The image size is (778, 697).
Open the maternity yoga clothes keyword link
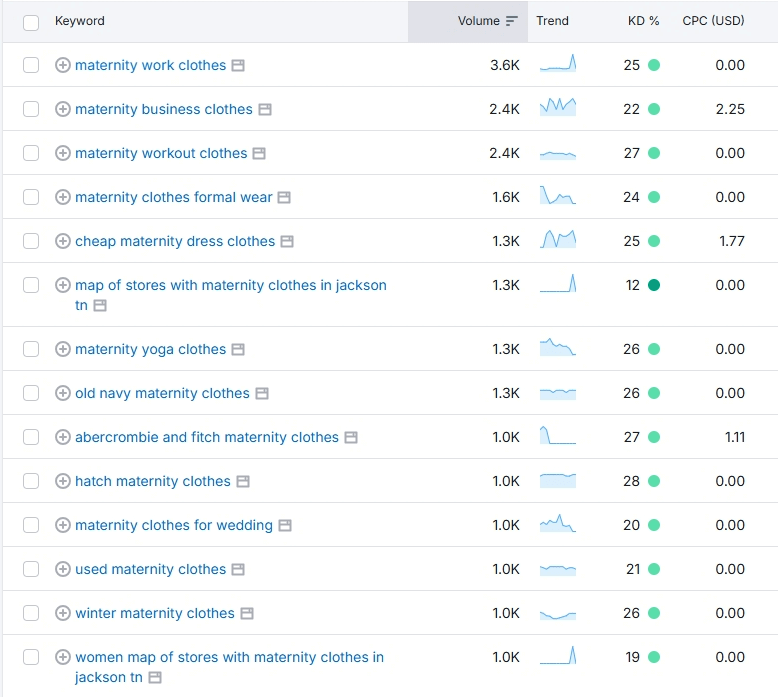click(150, 349)
